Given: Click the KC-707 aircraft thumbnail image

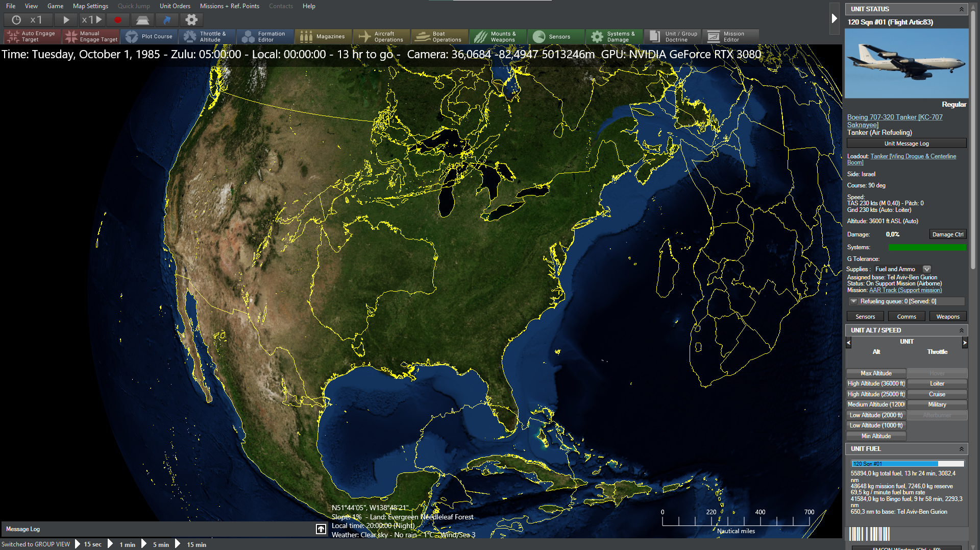Looking at the screenshot, I should click(906, 63).
